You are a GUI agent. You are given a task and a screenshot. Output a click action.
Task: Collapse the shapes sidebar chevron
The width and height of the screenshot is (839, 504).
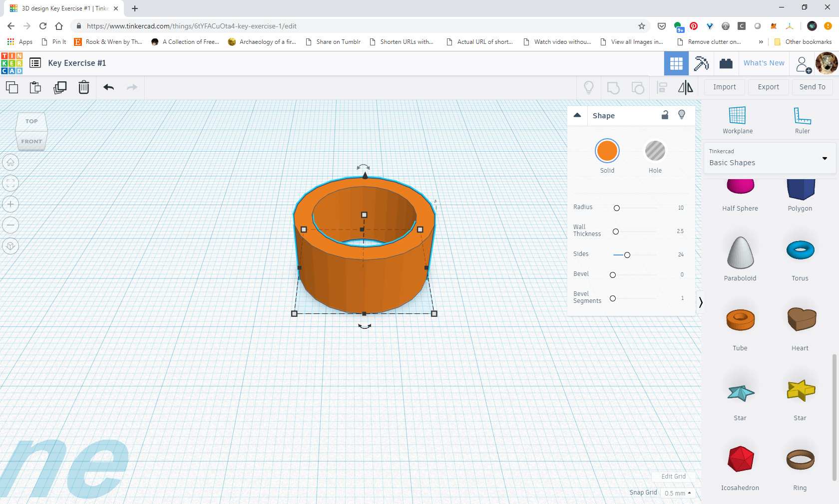(701, 302)
